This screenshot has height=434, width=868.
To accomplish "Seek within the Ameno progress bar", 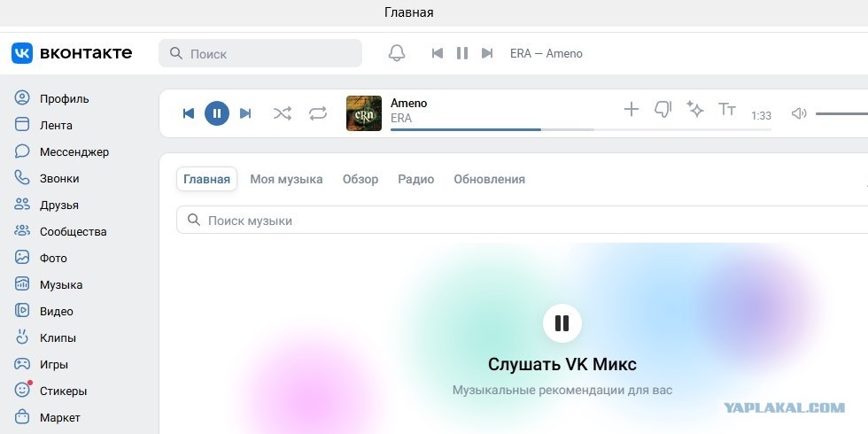I will tap(581, 129).
